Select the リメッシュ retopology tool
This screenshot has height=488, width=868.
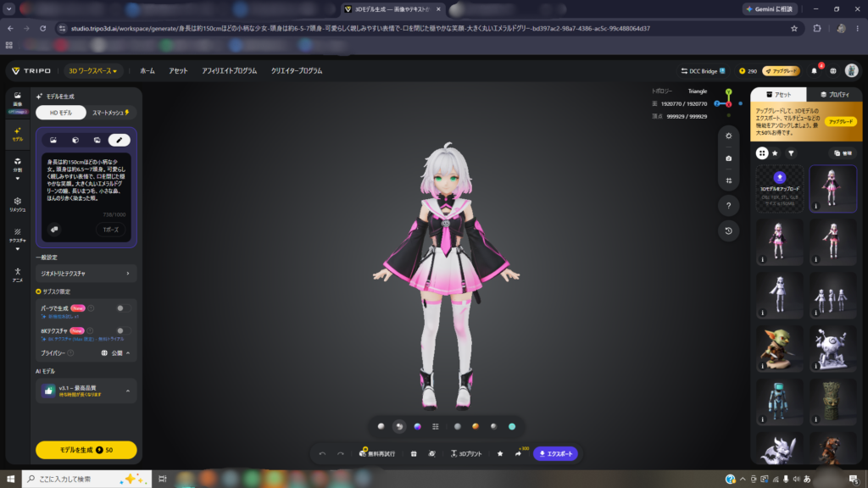(18, 204)
